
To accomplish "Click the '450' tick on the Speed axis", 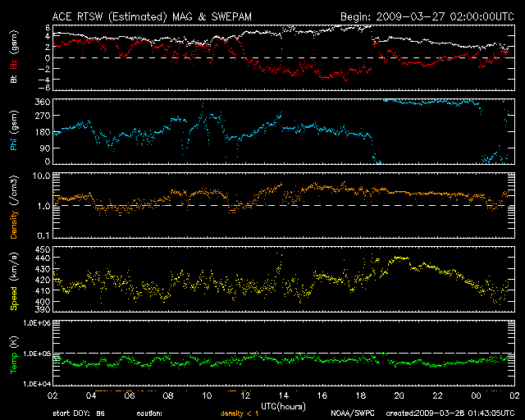I will 43,250.
